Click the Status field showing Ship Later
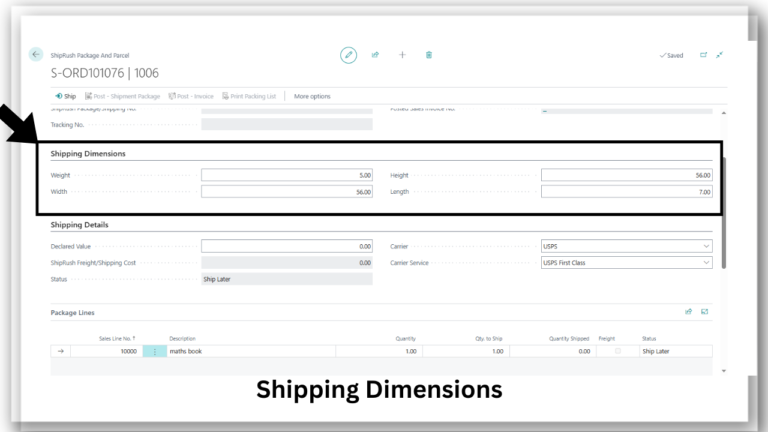Viewport: 768px width, 432px height. coord(287,279)
